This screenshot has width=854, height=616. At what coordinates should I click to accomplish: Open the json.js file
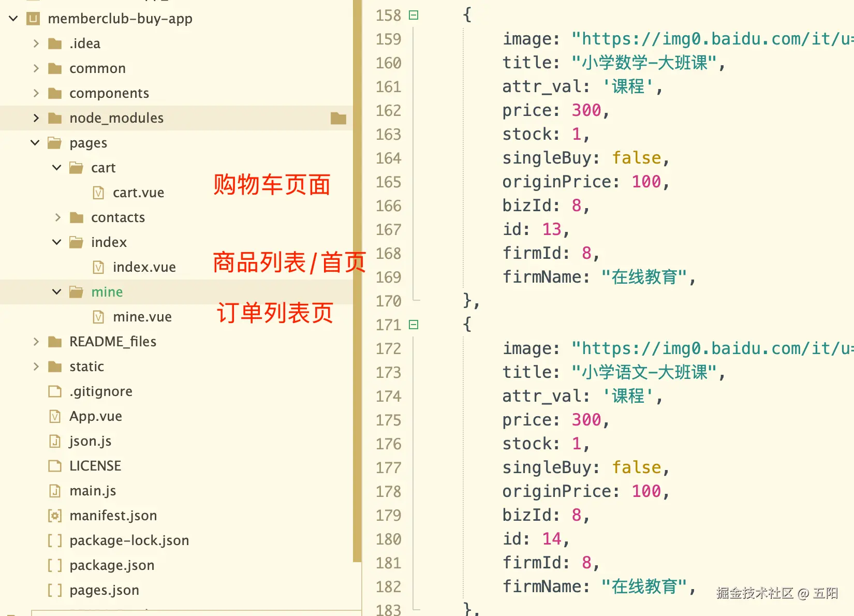click(x=91, y=441)
